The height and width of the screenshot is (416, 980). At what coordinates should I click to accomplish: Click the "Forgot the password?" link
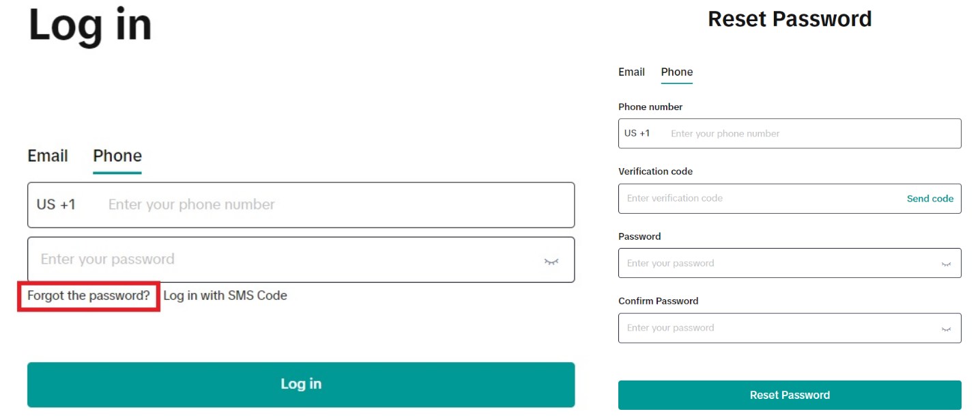pos(88,296)
